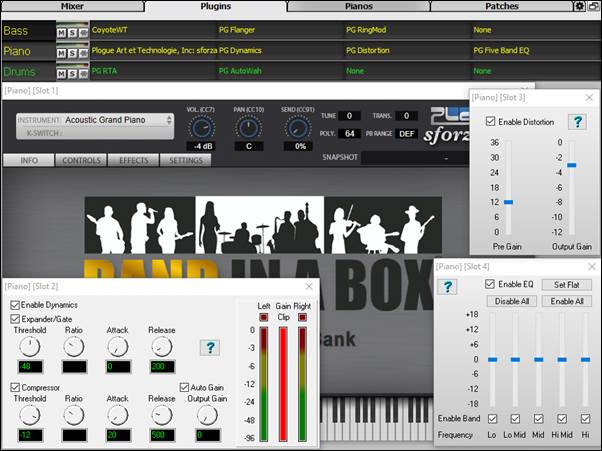Click sforzando PAN (CC10) knob
Viewport: 602px width, 451px height.
click(x=248, y=127)
